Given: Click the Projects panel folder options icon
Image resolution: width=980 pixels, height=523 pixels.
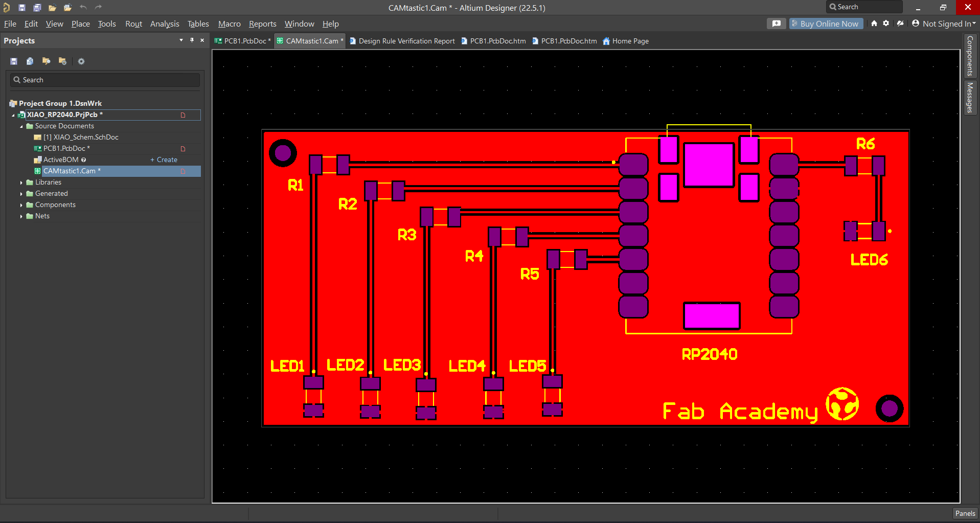Looking at the screenshot, I should (63, 61).
